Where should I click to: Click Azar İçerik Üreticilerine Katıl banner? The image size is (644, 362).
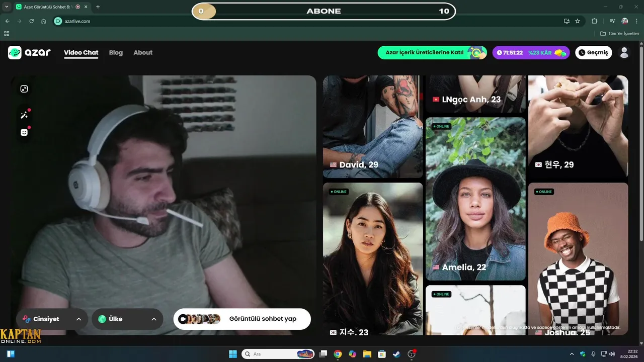[x=432, y=52]
